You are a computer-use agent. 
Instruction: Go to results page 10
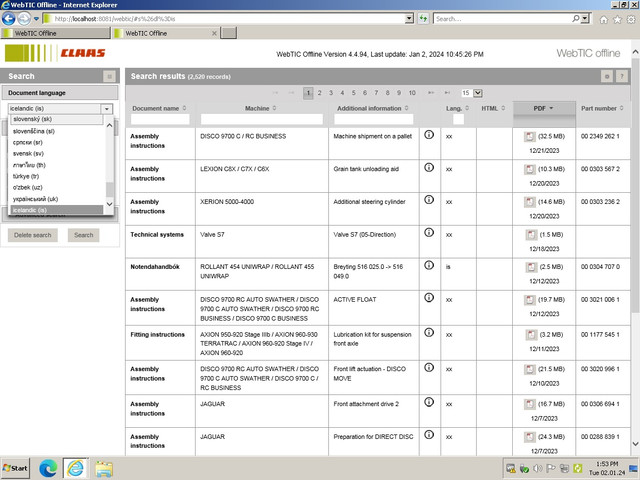412,93
